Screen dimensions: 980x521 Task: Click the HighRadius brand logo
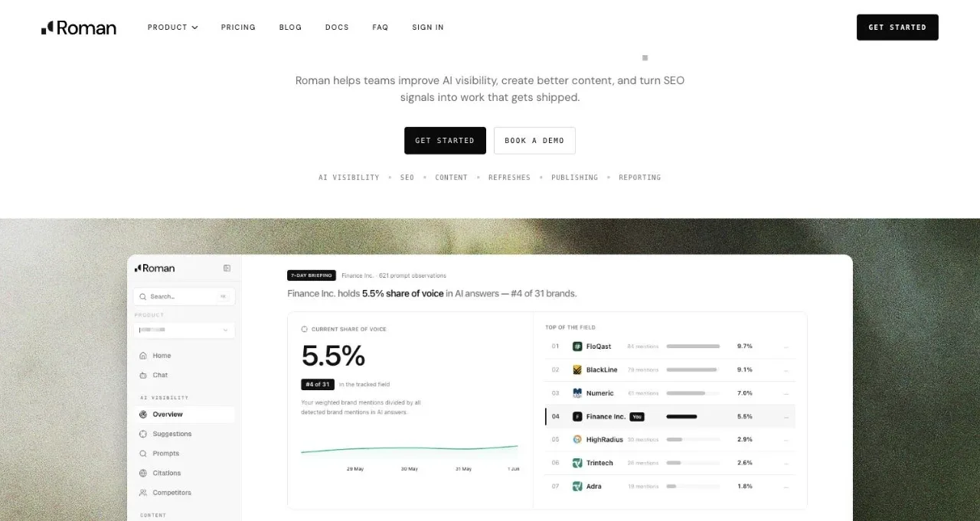(x=577, y=440)
